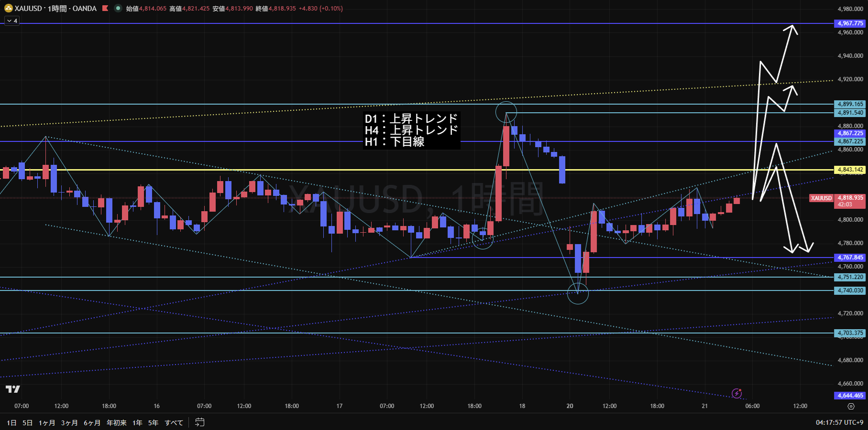
Task: Open symbol title XAUUSD 1時間 OANDA
Action: (55, 8)
